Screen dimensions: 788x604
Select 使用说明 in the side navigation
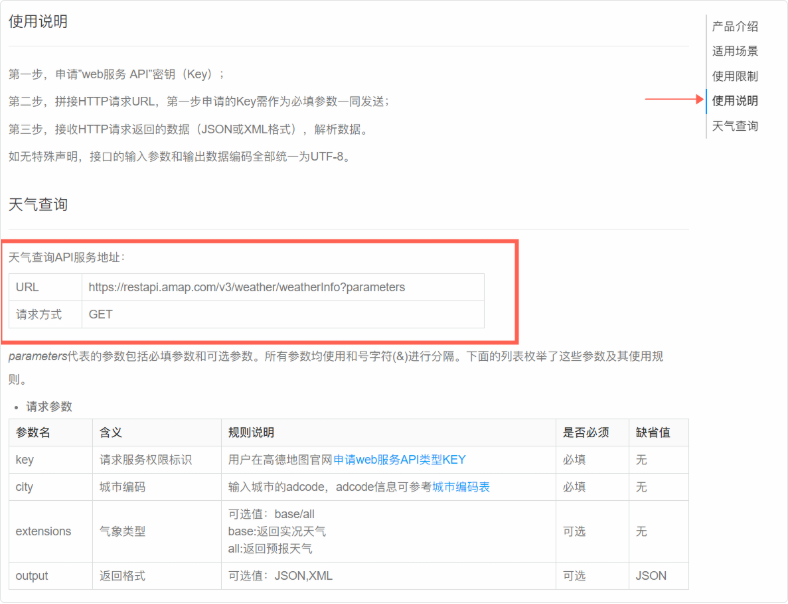tap(735, 100)
